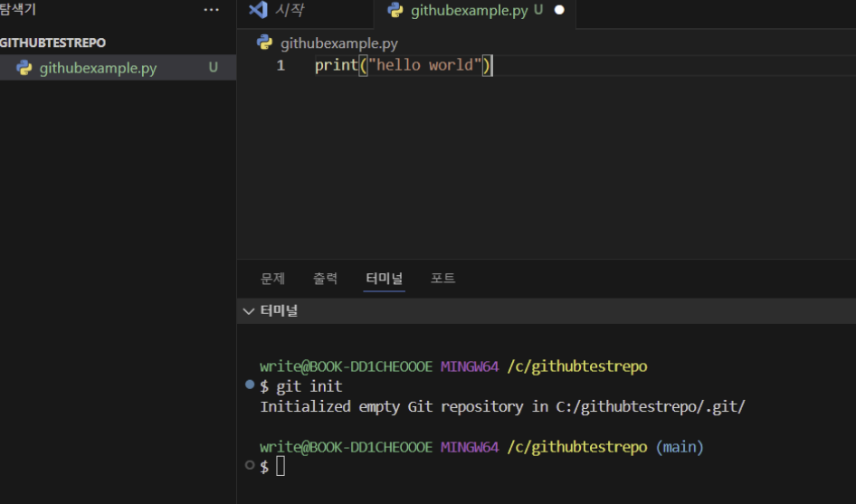856x504 pixels.
Task: Click Python file icon in explorer list
Action: (x=24, y=68)
